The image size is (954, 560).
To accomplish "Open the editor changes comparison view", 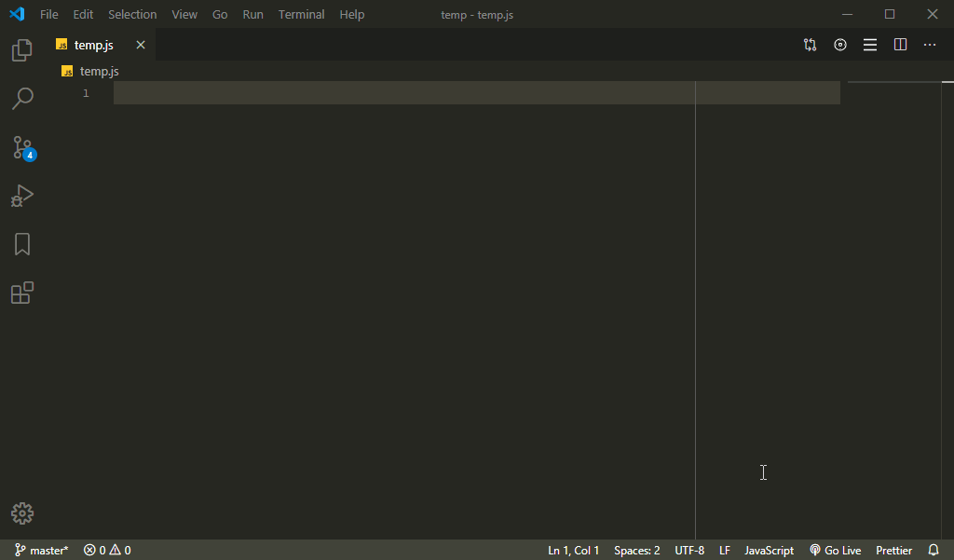I will [x=810, y=44].
